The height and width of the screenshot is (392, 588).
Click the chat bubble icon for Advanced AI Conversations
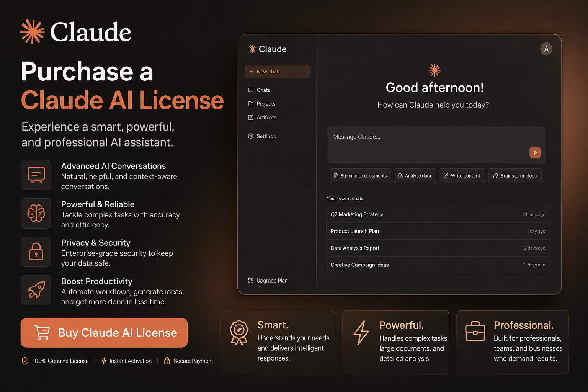(36, 175)
